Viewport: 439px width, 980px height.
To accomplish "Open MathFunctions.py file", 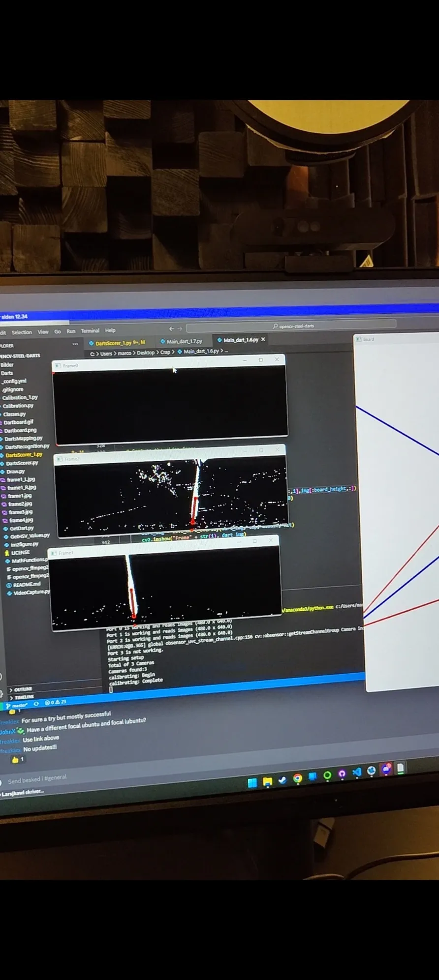I will (x=29, y=560).
